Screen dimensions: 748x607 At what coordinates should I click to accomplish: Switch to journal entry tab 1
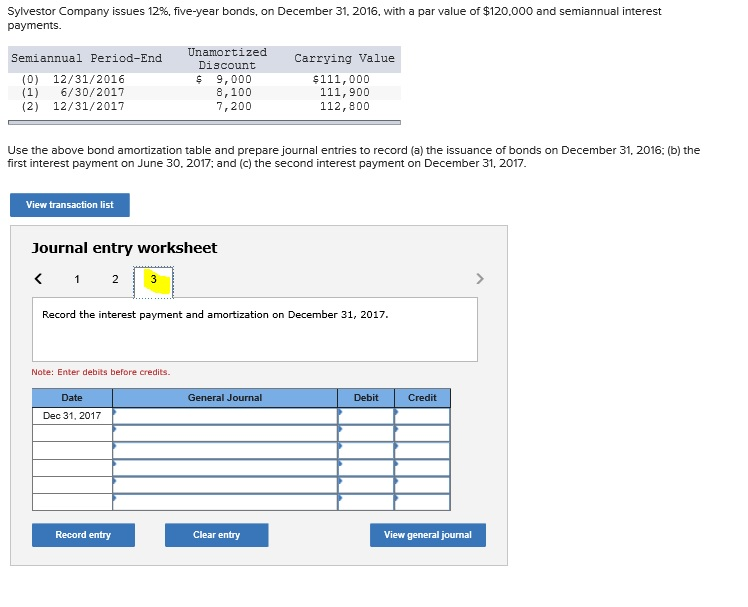tap(77, 279)
